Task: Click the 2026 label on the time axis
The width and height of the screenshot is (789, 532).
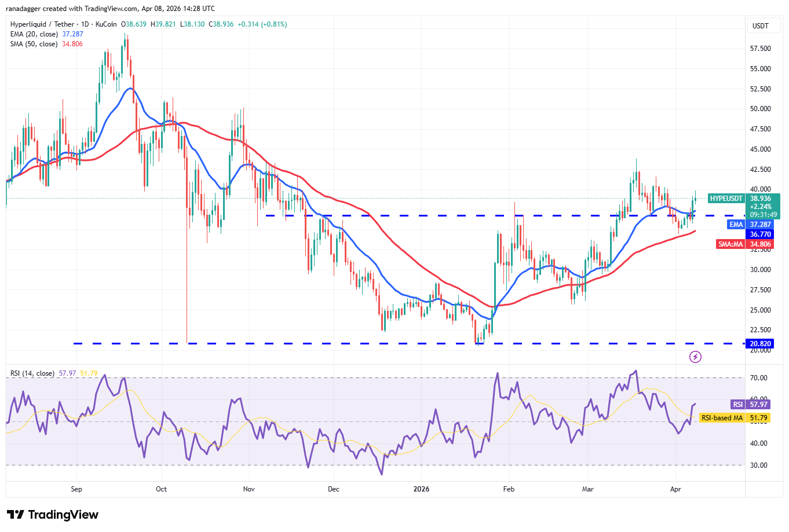Action: pos(421,489)
